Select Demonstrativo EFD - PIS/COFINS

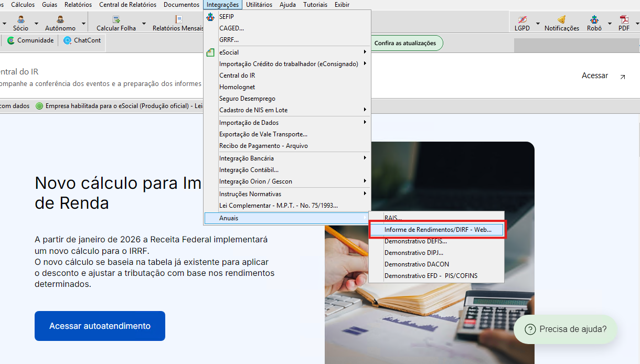[436, 276]
